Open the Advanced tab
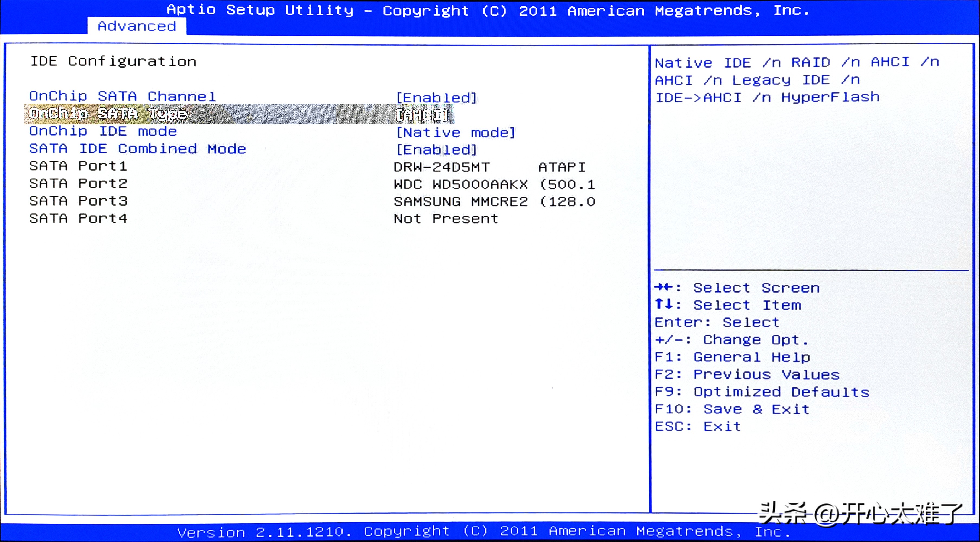Screen dimensions: 980x542 pyautogui.click(x=137, y=26)
